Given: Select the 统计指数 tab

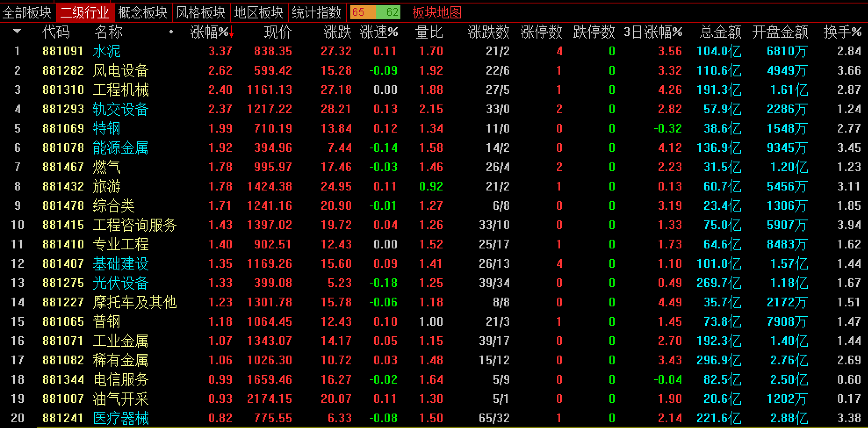Looking at the screenshot, I should coord(317,13).
